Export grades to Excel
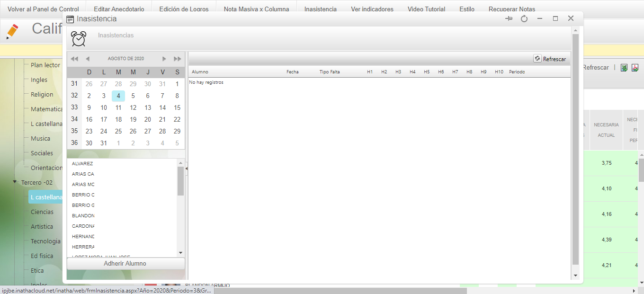The height and width of the screenshot is (294, 644). pyautogui.click(x=624, y=68)
